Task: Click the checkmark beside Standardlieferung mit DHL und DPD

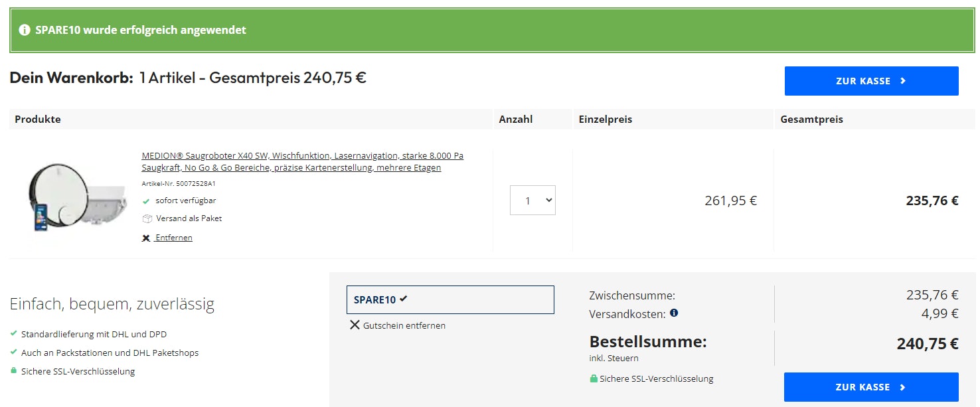Action: (x=13, y=334)
